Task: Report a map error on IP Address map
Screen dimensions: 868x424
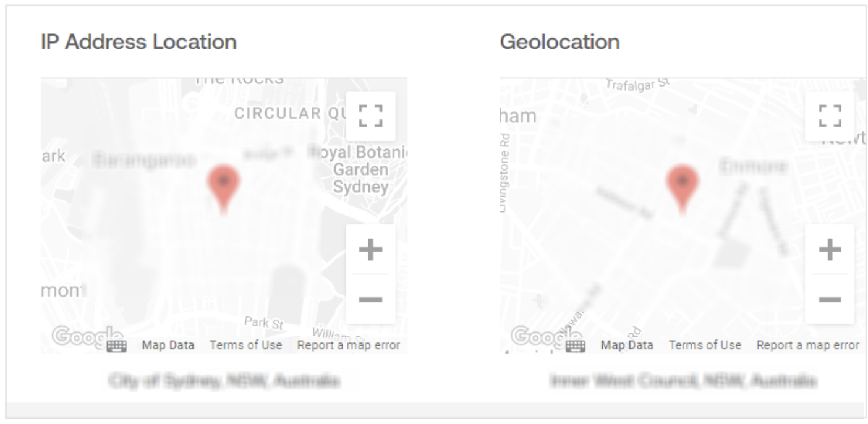Action: pyautogui.click(x=348, y=346)
